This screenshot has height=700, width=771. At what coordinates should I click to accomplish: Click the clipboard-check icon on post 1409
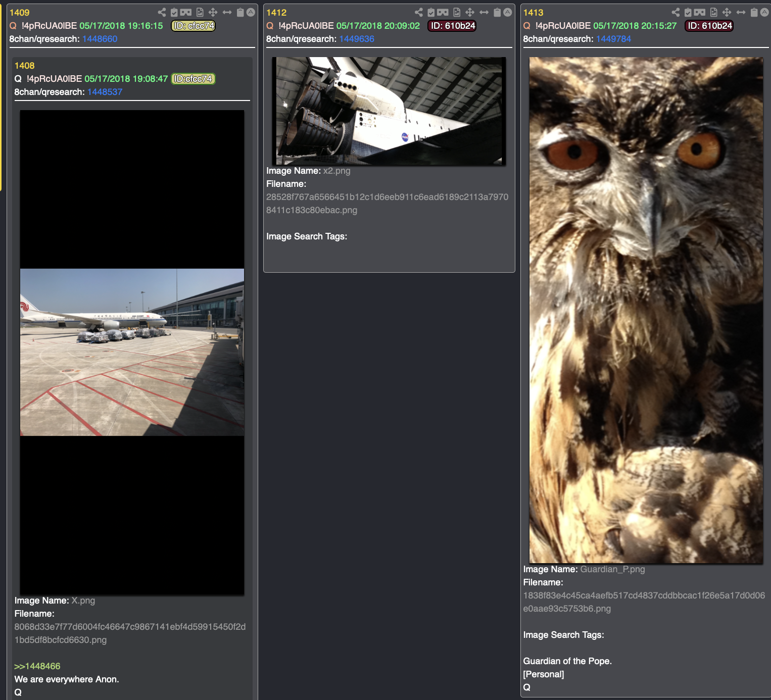[x=174, y=12]
